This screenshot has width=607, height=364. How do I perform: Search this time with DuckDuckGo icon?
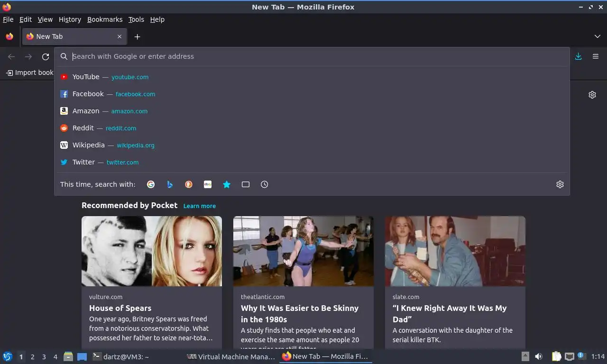(x=189, y=184)
